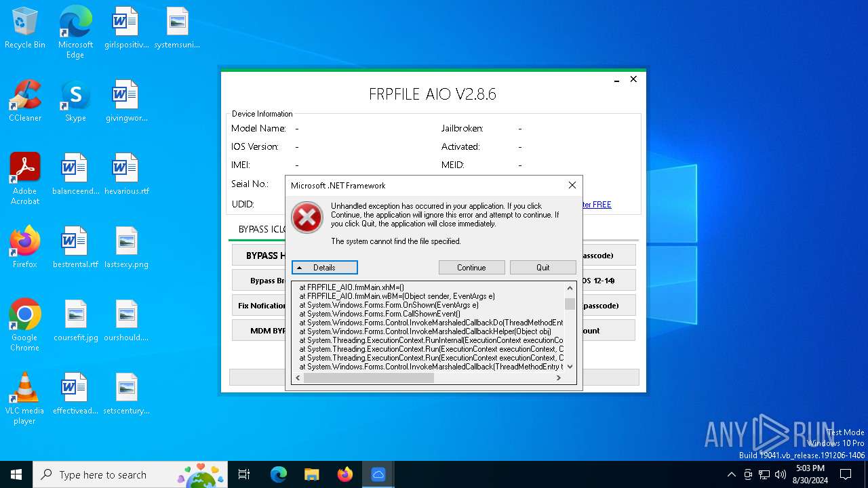The height and width of the screenshot is (488, 868).
Task: Select the effectivead Word document icon
Action: click(75, 394)
